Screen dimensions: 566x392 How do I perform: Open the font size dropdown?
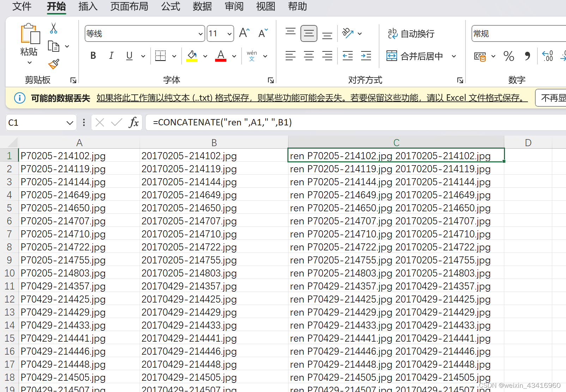click(x=229, y=34)
